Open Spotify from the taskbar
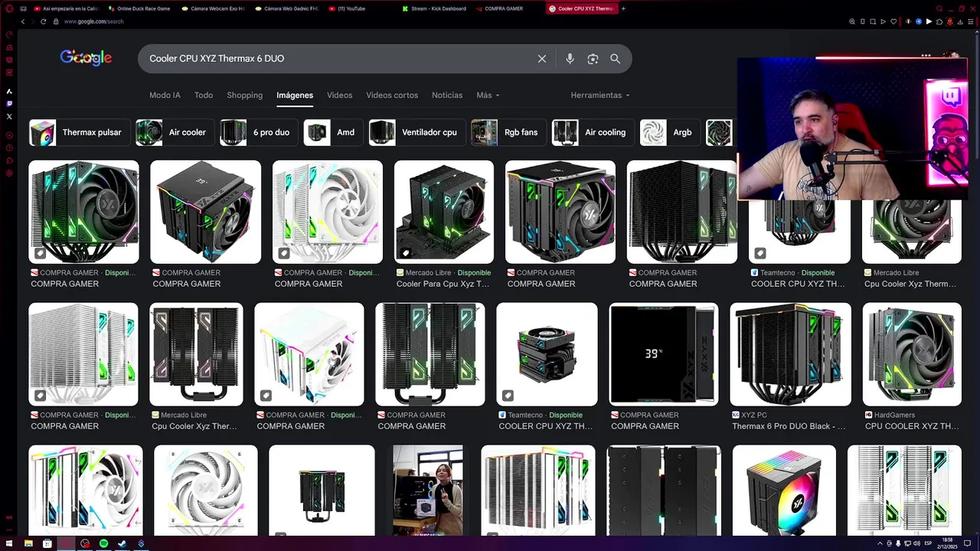 (x=103, y=543)
